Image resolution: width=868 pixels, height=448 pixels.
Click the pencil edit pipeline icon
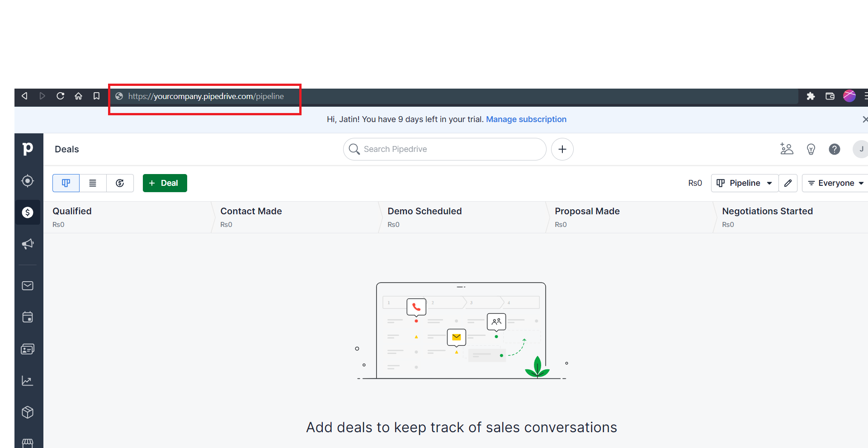coord(788,183)
